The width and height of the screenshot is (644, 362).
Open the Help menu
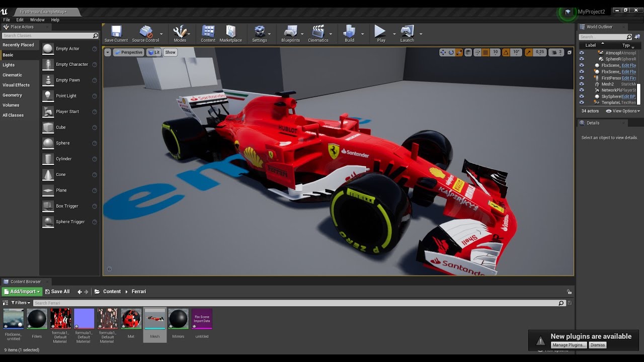55,20
